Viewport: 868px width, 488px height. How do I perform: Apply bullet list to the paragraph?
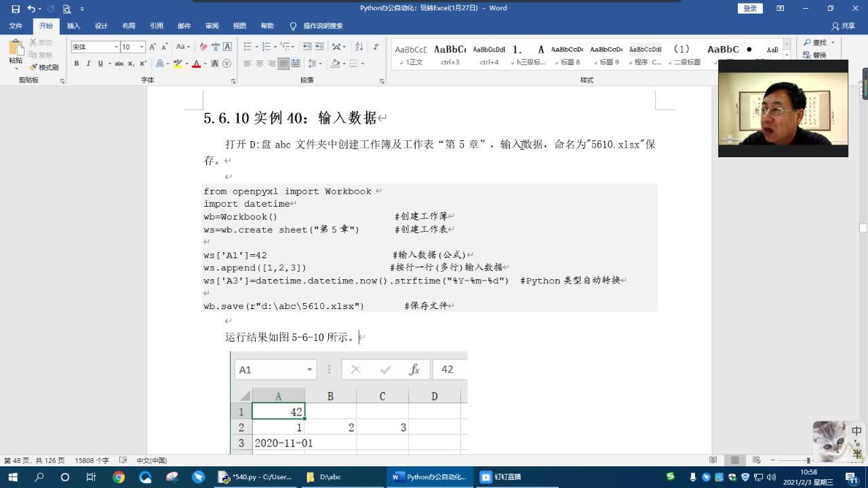pos(248,47)
